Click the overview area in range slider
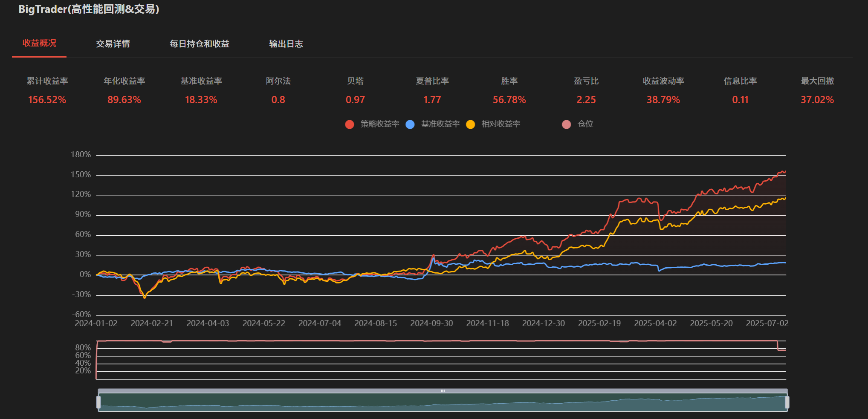Image resolution: width=868 pixels, height=419 pixels. coord(443,403)
